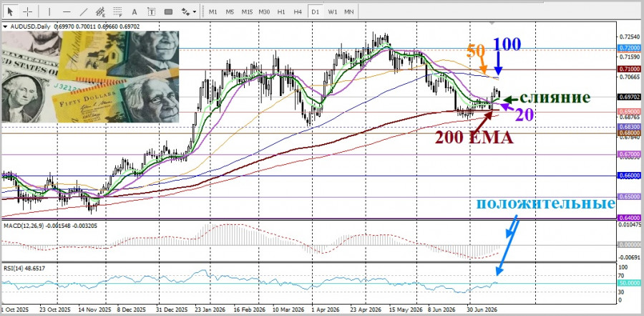Select the cursor arrow tool
This screenshot has height=316, width=644.
point(10,11)
